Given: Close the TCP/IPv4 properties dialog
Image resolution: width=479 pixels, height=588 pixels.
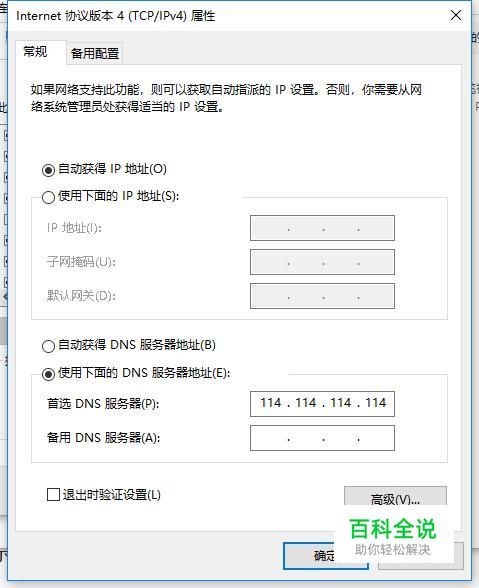Looking at the screenshot, I should pos(456,15).
